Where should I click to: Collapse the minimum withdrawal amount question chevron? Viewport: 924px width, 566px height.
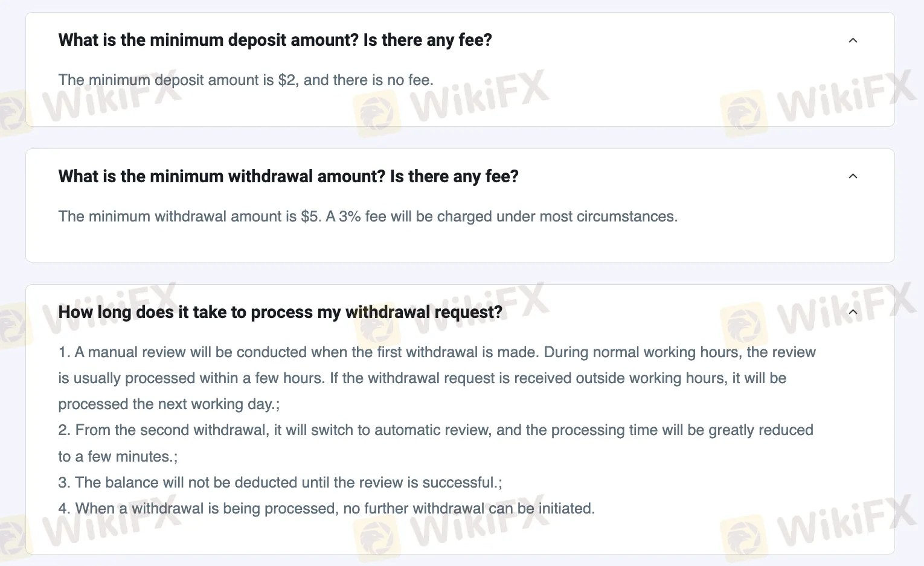pos(853,176)
